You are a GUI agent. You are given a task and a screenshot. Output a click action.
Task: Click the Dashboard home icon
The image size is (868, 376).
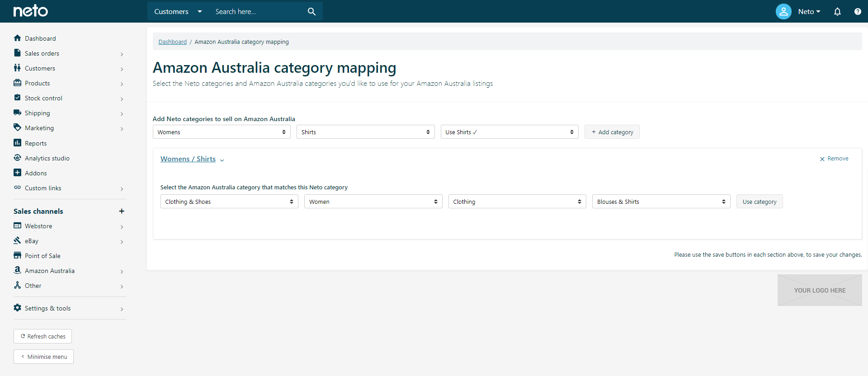point(17,38)
